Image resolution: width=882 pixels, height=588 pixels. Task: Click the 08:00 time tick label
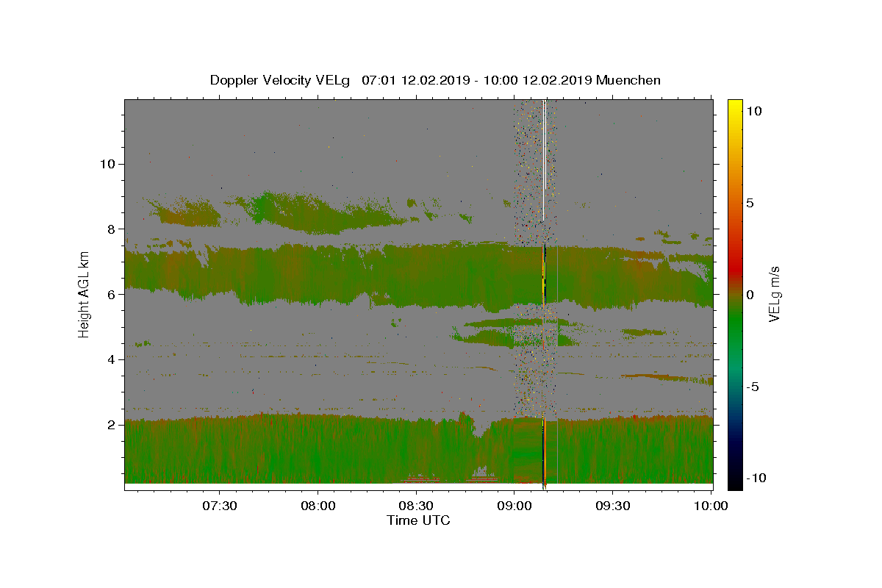(x=318, y=506)
